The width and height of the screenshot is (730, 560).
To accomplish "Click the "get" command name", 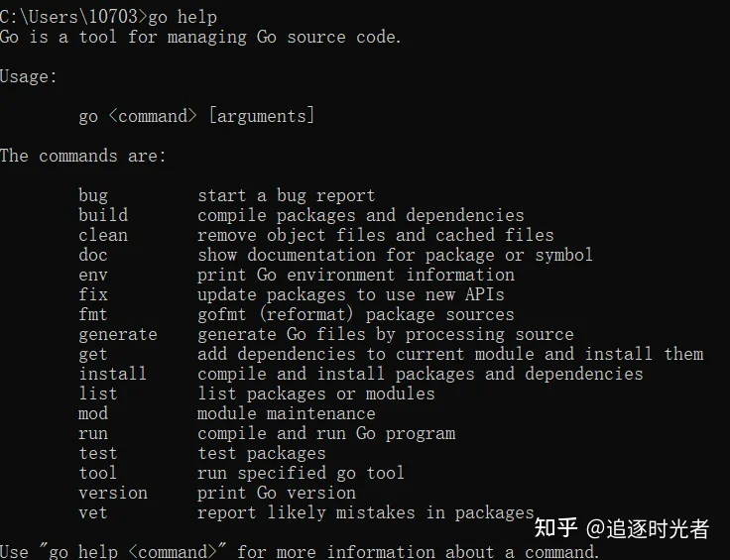I will pos(93,355).
